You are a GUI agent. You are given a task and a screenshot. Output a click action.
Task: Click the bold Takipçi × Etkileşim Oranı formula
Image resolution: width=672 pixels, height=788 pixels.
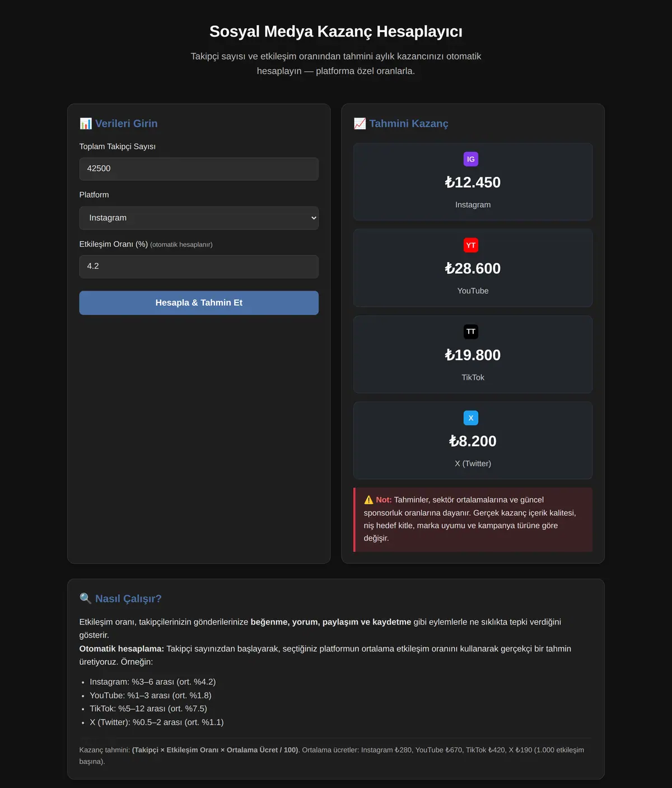point(216,750)
